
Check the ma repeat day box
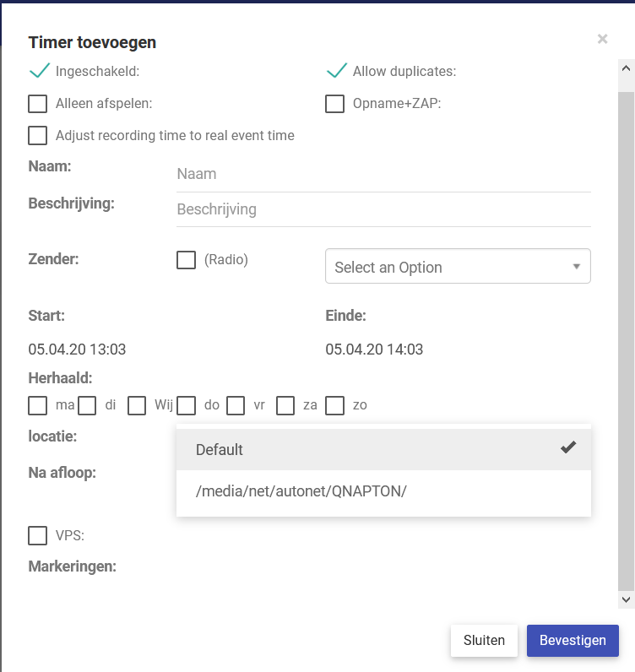[x=38, y=406]
